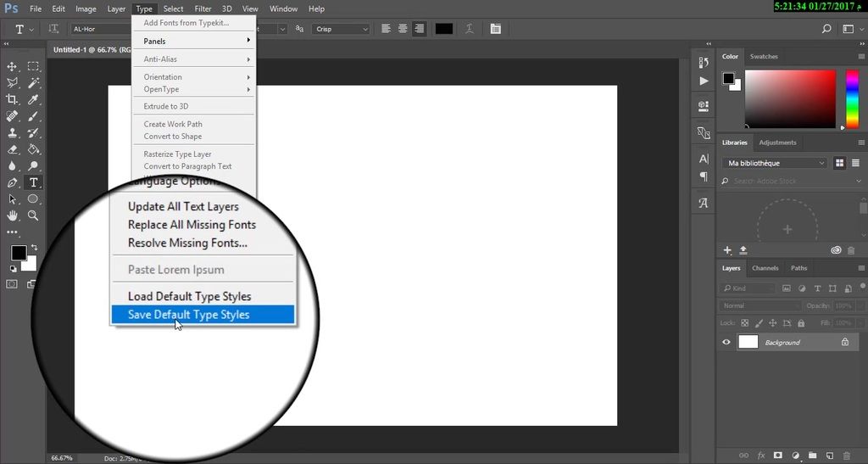Pick a hue on the Color panel spectrum slider
This screenshot has height=464, width=868.
click(852, 99)
